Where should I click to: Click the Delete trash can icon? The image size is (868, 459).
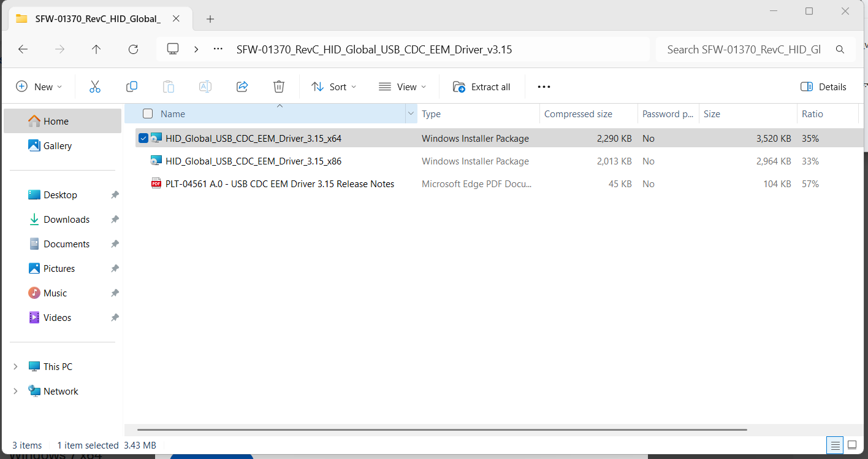[x=279, y=87]
